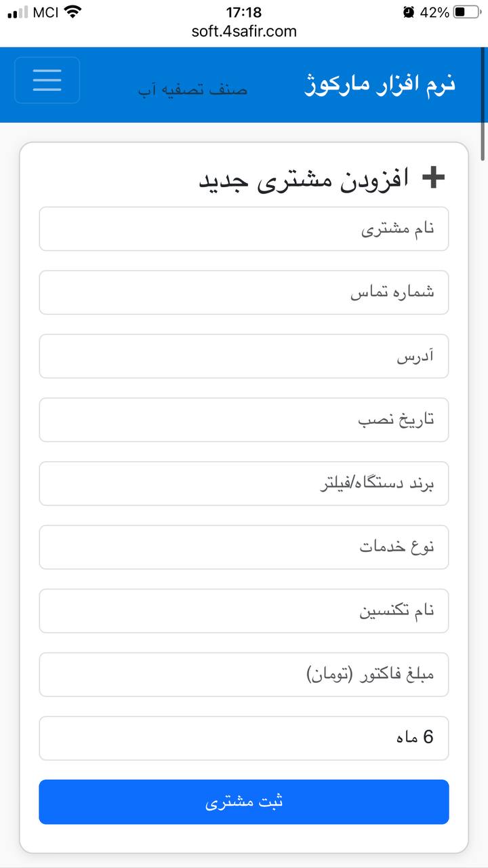Open the نرم افزار مارکوژ brand link
The image size is (488, 868).
point(379,84)
